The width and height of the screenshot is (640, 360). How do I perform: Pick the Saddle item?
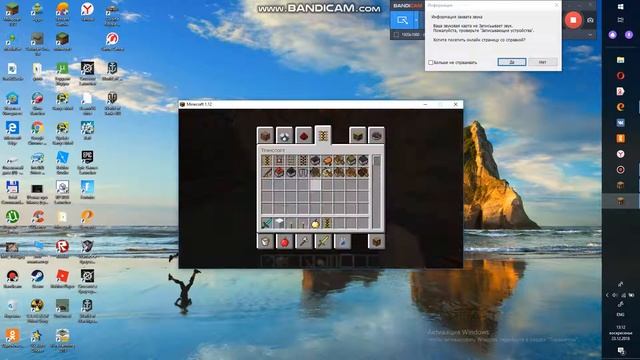[327, 160]
